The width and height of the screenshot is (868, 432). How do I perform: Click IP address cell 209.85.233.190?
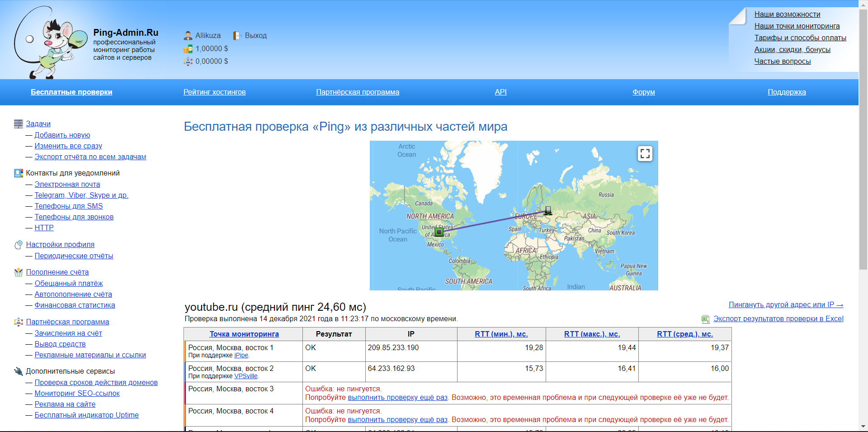pos(411,351)
